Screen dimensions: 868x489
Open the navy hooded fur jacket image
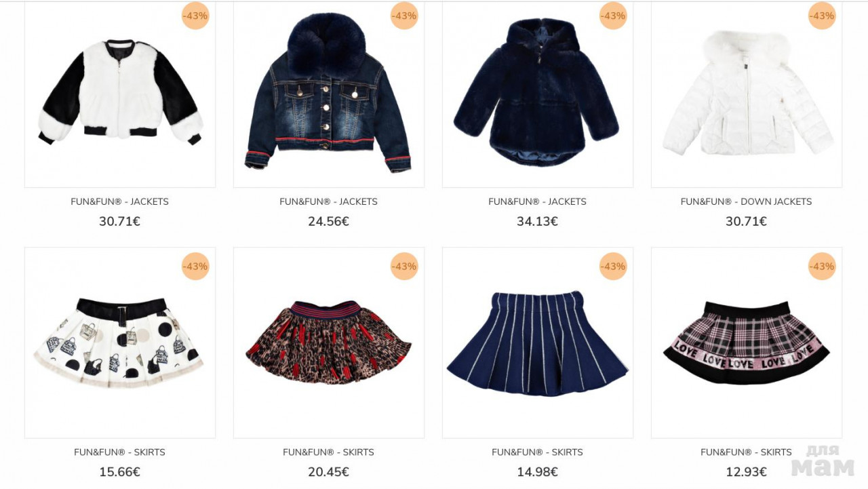coord(537,92)
